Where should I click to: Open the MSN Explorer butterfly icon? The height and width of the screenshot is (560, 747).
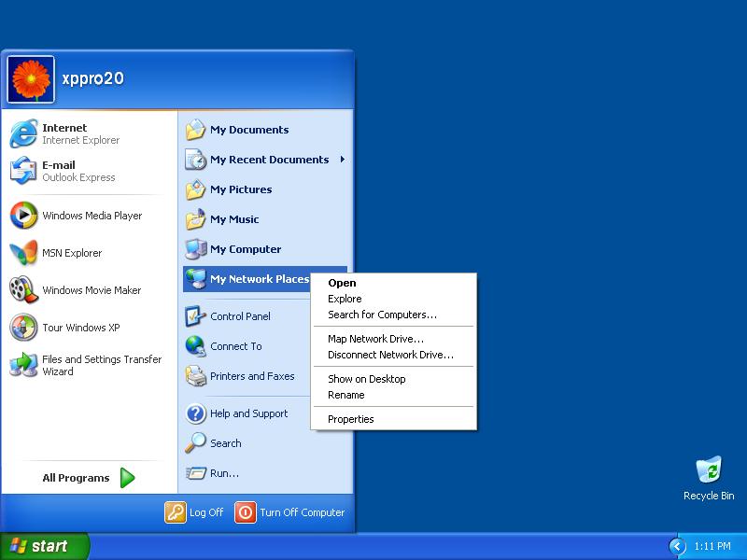23,253
